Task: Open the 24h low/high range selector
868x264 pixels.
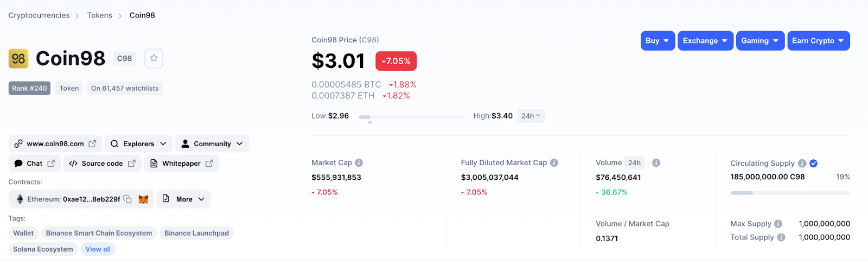Action: (x=531, y=116)
